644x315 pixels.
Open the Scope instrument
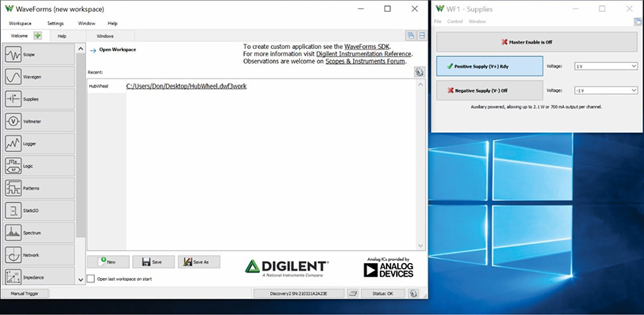click(39, 55)
